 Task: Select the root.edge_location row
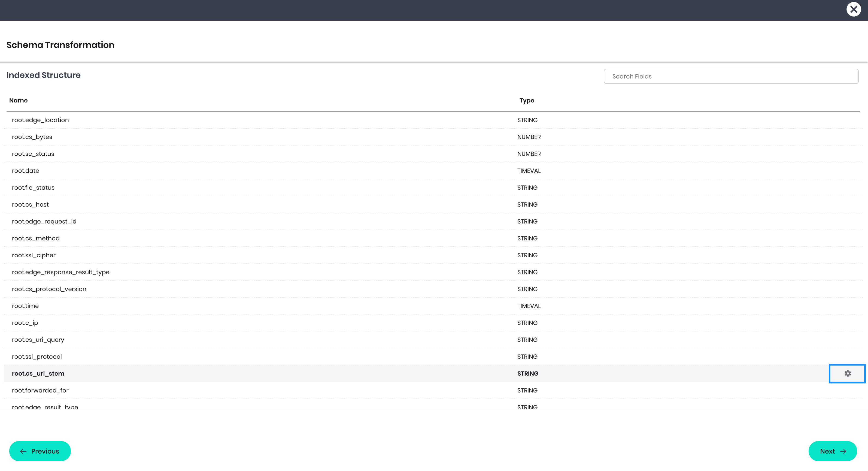tap(40, 120)
